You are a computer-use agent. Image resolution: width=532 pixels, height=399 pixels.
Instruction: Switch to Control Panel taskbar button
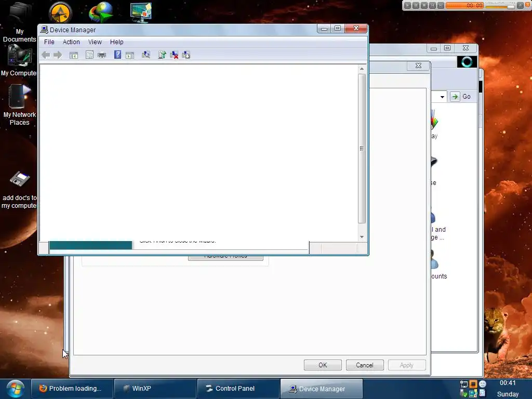pos(238,389)
